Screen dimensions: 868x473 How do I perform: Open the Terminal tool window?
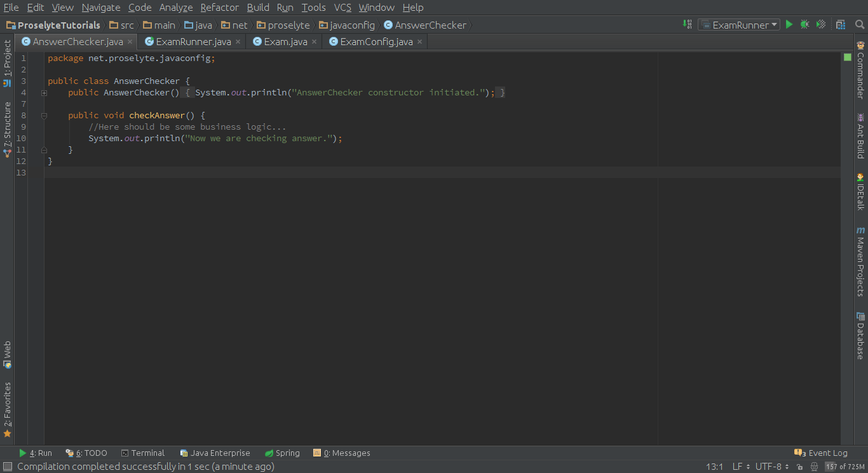coord(147,453)
